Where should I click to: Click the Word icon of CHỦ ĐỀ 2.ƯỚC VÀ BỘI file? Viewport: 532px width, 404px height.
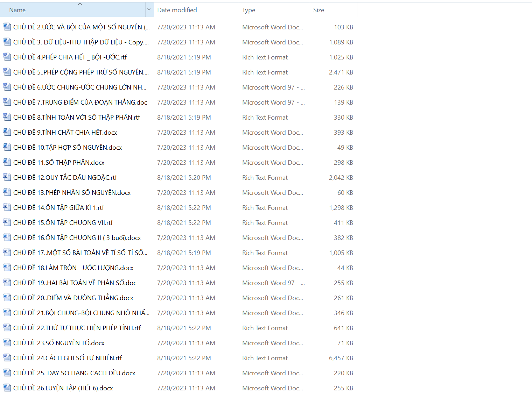coord(7,27)
